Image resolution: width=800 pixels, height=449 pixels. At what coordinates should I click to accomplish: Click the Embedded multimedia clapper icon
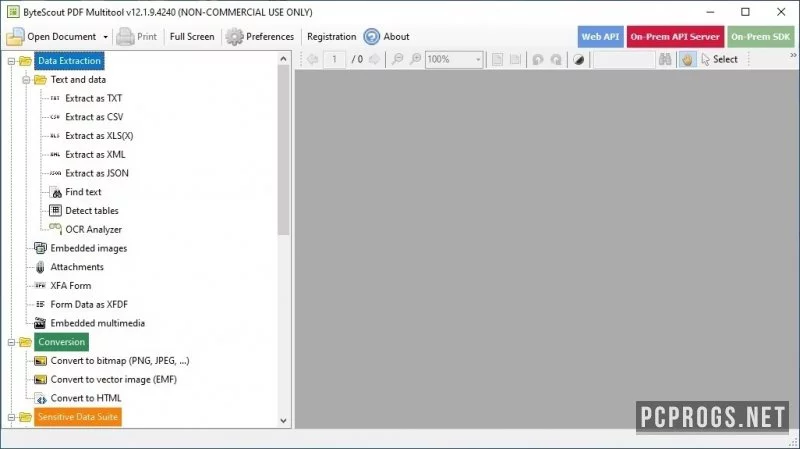[x=40, y=323]
